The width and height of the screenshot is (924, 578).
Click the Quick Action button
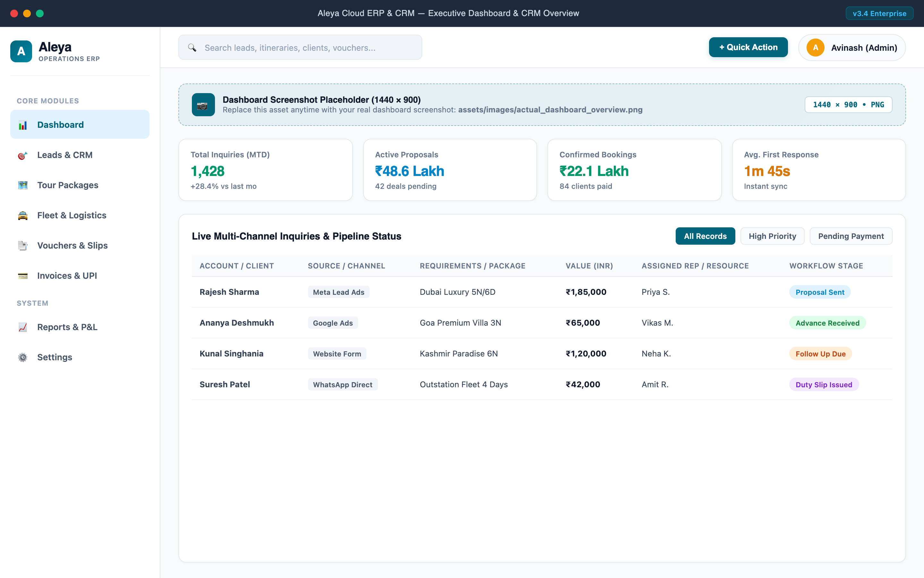point(749,48)
